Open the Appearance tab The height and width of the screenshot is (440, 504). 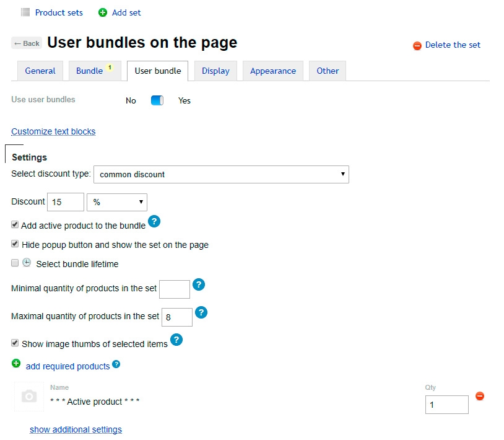[x=273, y=71]
